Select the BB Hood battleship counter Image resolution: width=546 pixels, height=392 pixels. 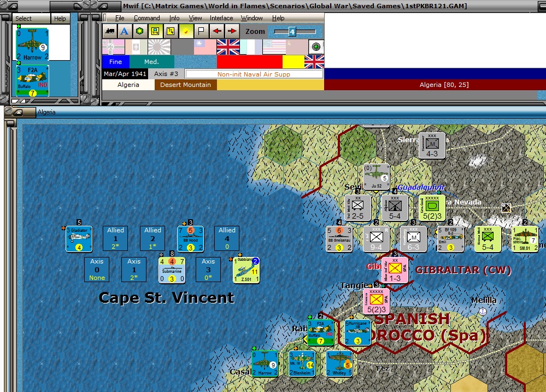point(191,239)
